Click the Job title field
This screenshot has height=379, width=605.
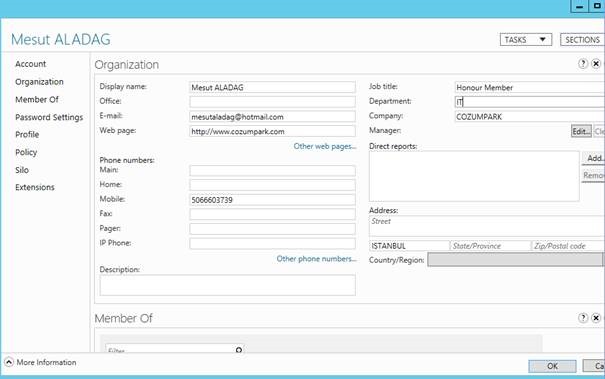click(x=530, y=87)
